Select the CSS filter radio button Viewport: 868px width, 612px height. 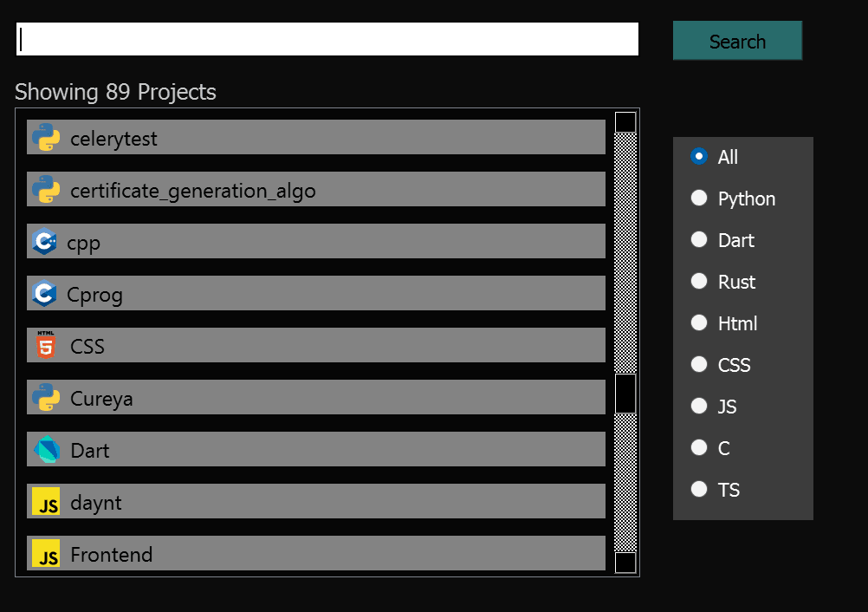point(699,364)
